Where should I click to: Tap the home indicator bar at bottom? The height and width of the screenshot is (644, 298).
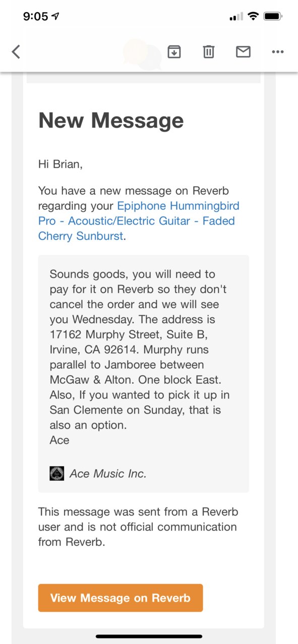point(149,636)
